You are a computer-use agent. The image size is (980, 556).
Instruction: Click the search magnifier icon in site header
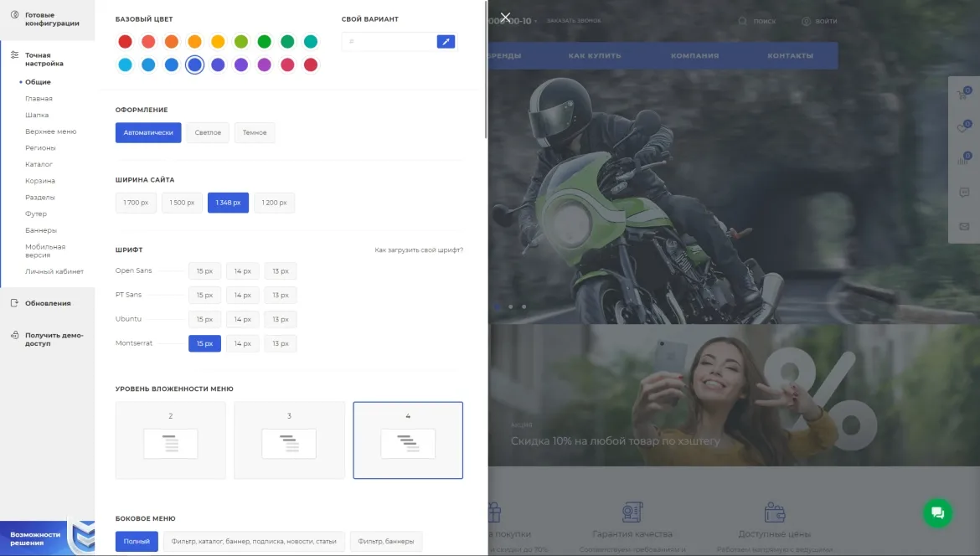pos(742,21)
